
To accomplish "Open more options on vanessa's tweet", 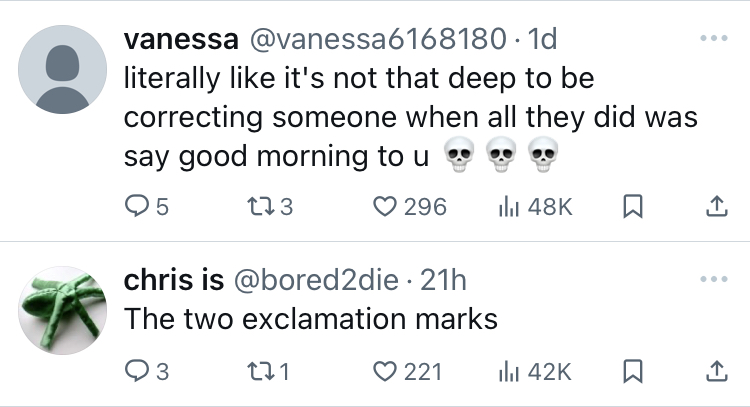I will [x=714, y=38].
